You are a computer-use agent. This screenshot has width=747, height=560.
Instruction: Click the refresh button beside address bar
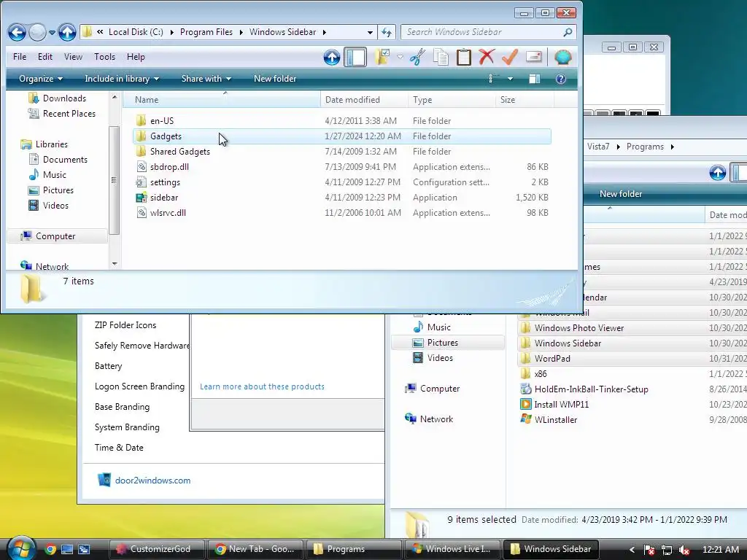(x=387, y=32)
